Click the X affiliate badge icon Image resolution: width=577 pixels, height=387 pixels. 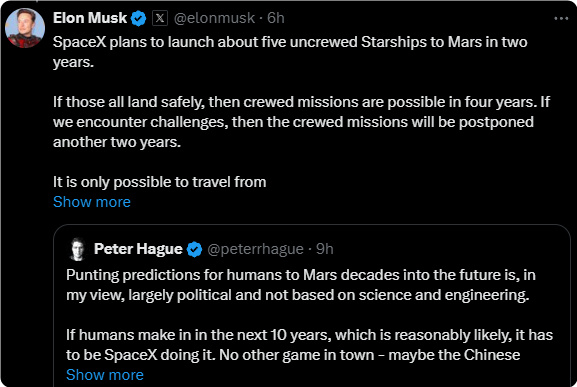(x=160, y=18)
